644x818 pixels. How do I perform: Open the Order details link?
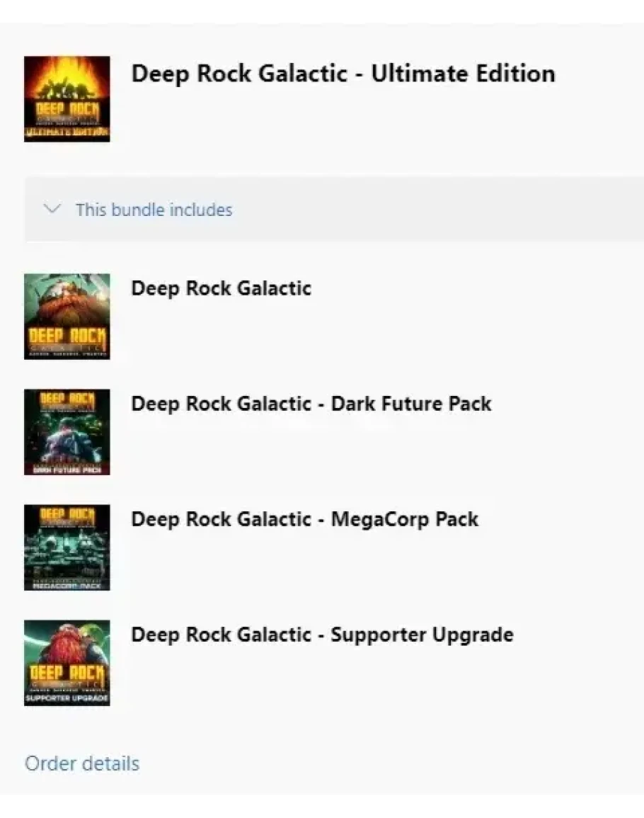click(82, 763)
